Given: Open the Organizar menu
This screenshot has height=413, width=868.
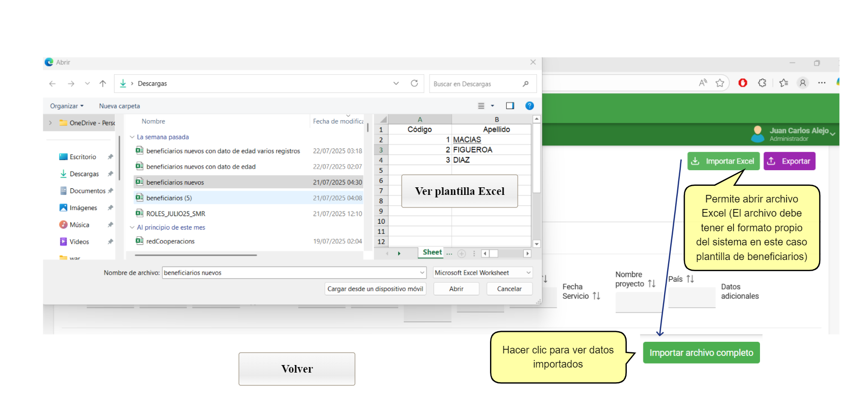Looking at the screenshot, I should pyautogui.click(x=67, y=106).
